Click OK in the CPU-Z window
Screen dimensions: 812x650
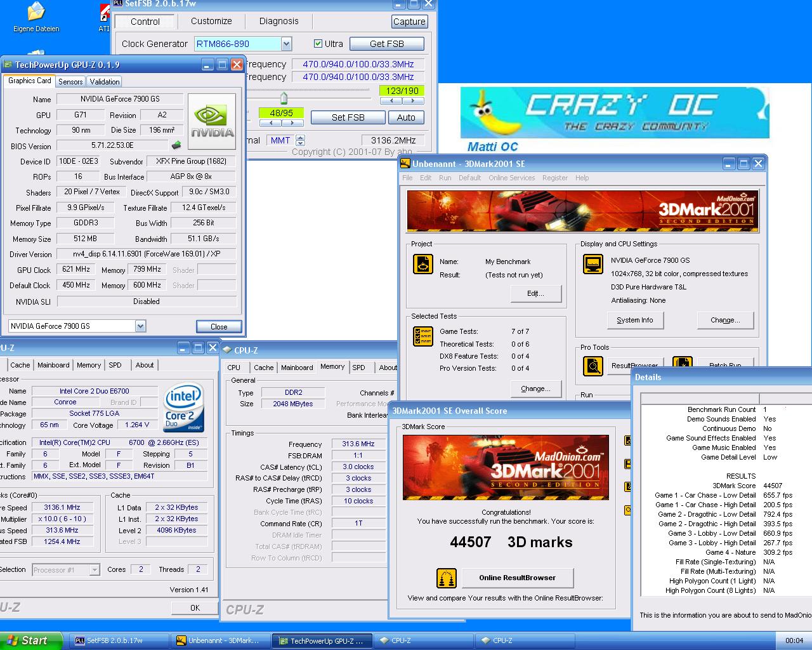click(x=195, y=607)
